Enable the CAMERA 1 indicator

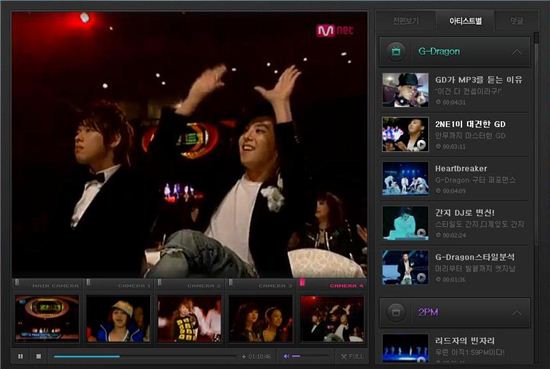(88, 283)
